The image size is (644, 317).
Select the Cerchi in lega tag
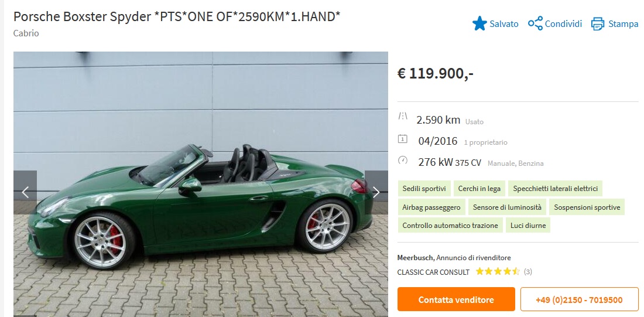pyautogui.click(x=479, y=189)
